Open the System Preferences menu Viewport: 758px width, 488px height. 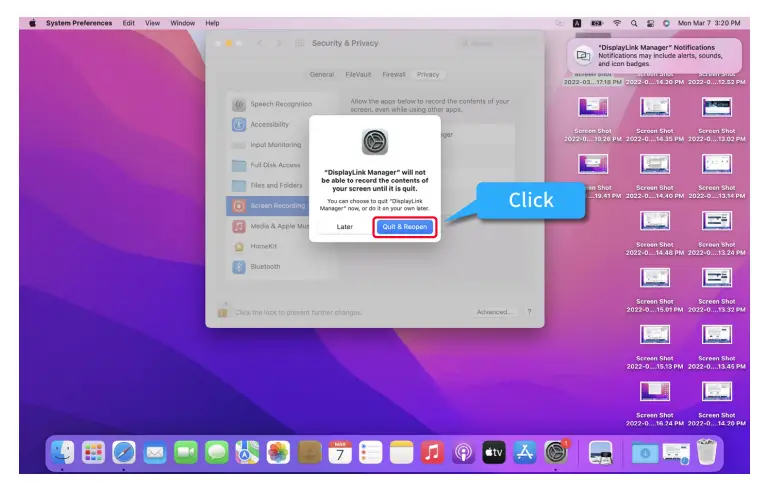coord(79,23)
